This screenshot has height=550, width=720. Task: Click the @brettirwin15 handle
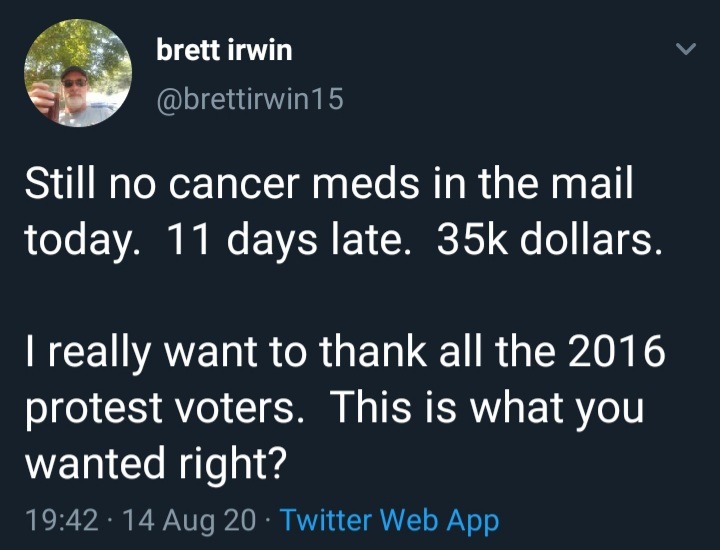point(250,98)
